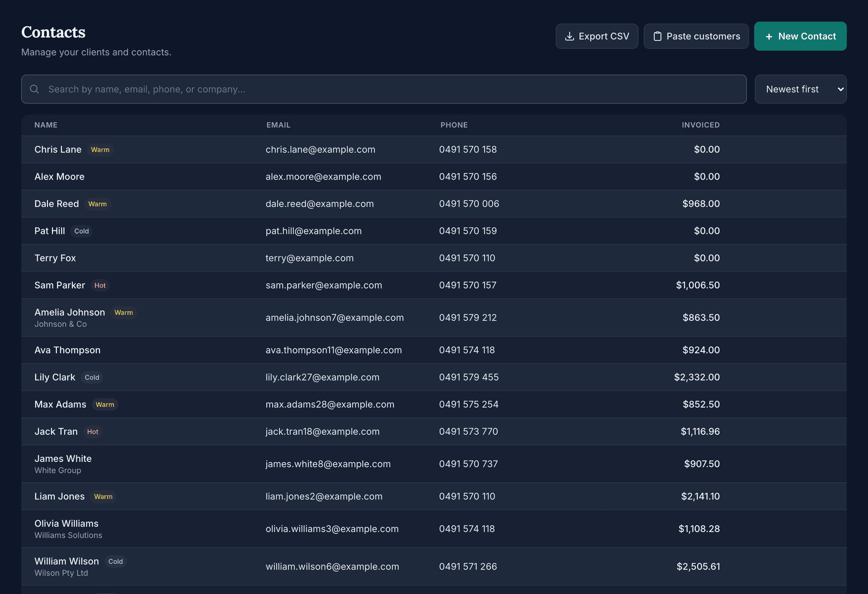Click the magnifier icon in search bar
This screenshot has height=594, width=868.
(34, 89)
